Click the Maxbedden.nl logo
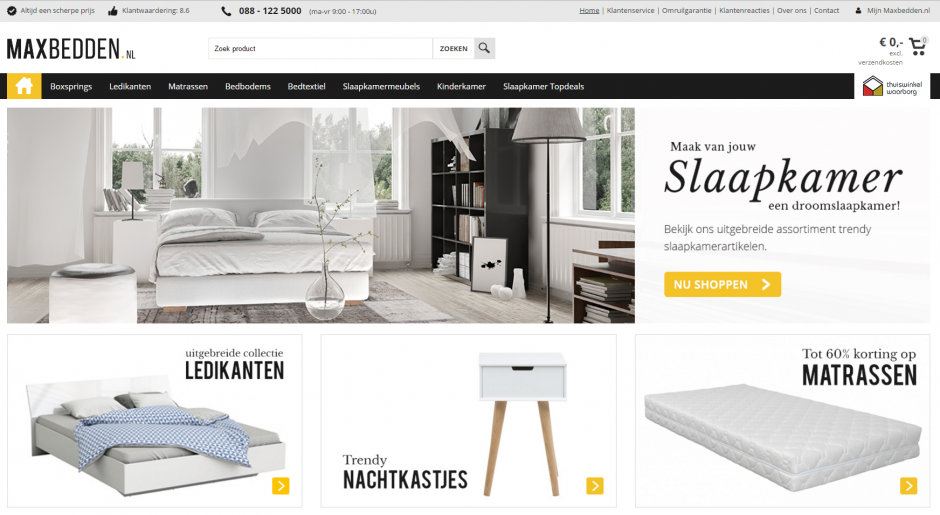Viewport: 940px width, 515px height. coord(71,49)
